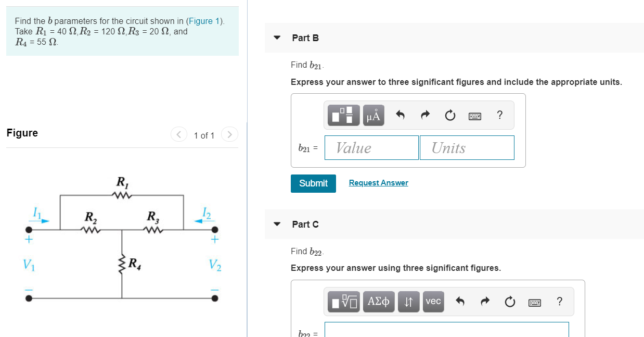The image size is (644, 337).
Task: Click the Figure 1 link in the problem statement
Action: click(x=204, y=21)
